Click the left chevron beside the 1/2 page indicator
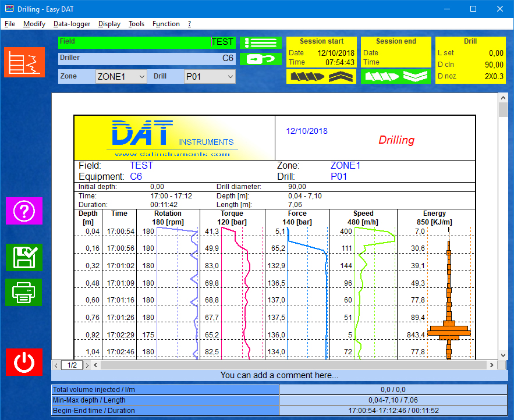The image size is (514, 420). [x=56, y=365]
